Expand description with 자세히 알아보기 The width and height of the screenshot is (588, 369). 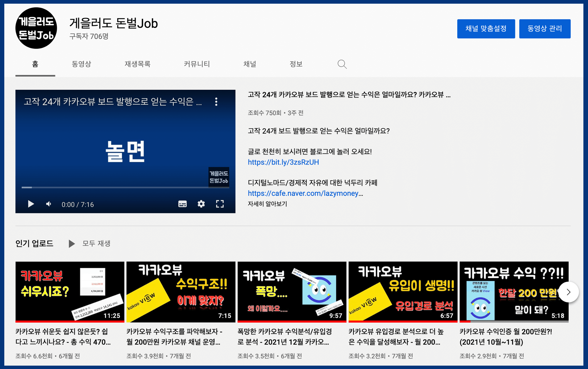tap(267, 204)
